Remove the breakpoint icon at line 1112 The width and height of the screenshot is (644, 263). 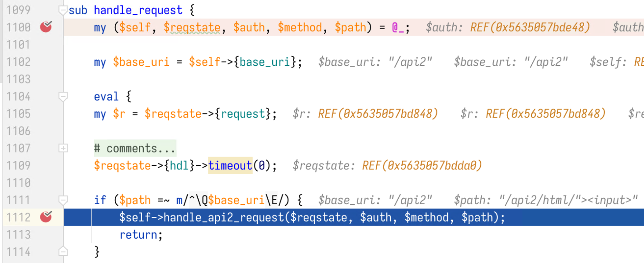[46, 217]
